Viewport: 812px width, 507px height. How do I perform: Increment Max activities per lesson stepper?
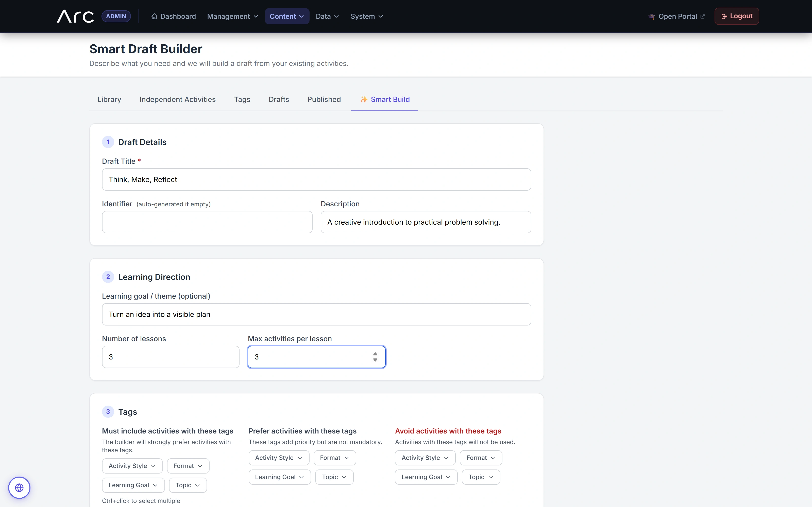375,354
